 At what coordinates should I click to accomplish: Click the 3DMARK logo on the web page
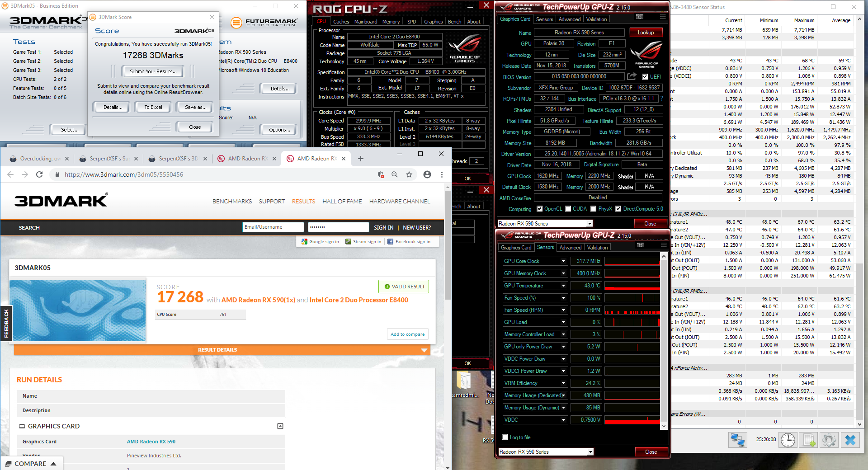(x=61, y=200)
